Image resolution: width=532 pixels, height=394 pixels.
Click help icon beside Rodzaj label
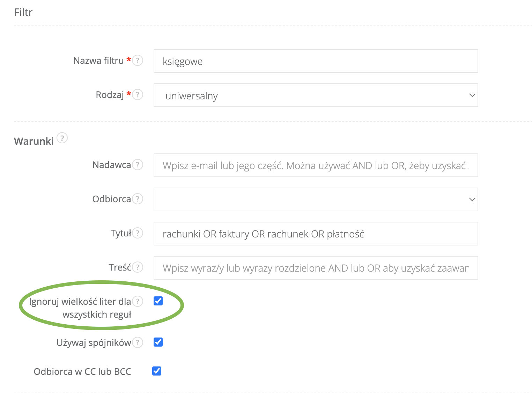[x=138, y=95]
